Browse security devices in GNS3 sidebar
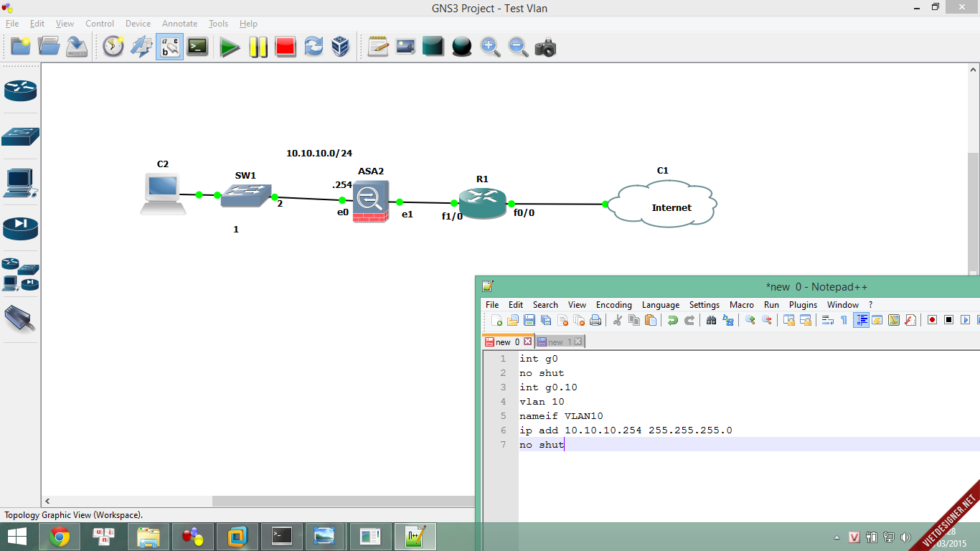The width and height of the screenshot is (980, 551). coord(20,228)
